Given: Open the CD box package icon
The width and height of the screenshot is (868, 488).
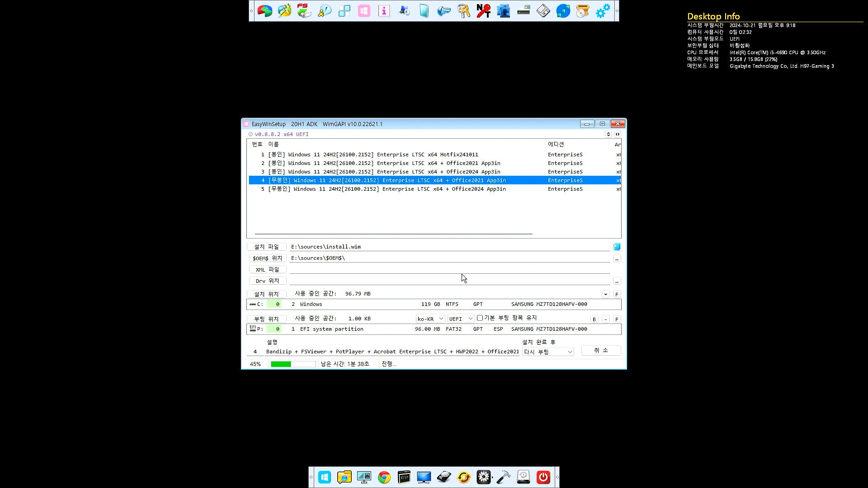Looking at the screenshot, I should [583, 11].
